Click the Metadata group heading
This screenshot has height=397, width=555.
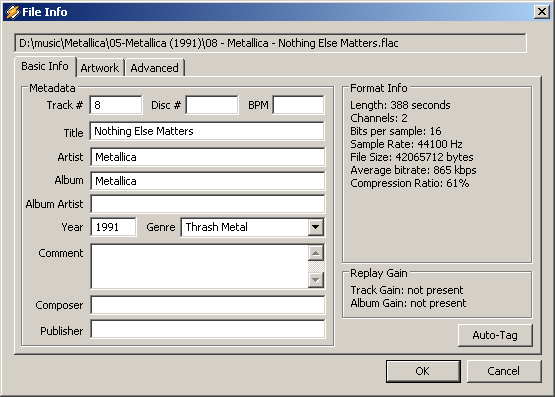[x=52, y=88]
